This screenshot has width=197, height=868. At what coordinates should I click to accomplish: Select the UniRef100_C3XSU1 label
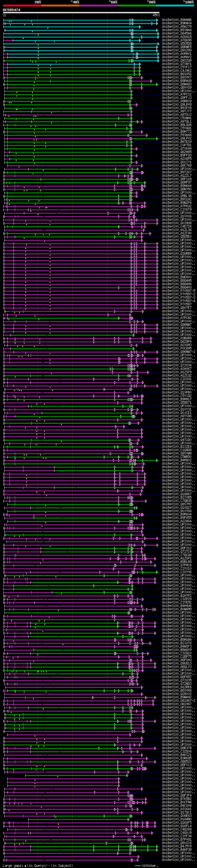click(x=177, y=379)
